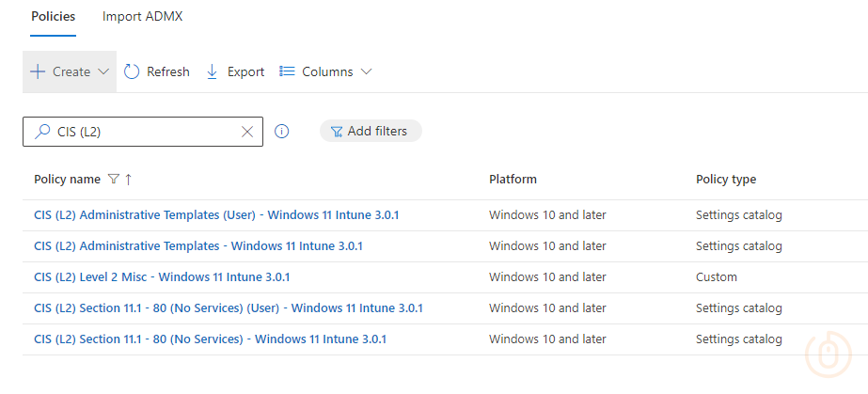Click the Policy type column header
This screenshot has height=394, width=868.
click(x=725, y=179)
